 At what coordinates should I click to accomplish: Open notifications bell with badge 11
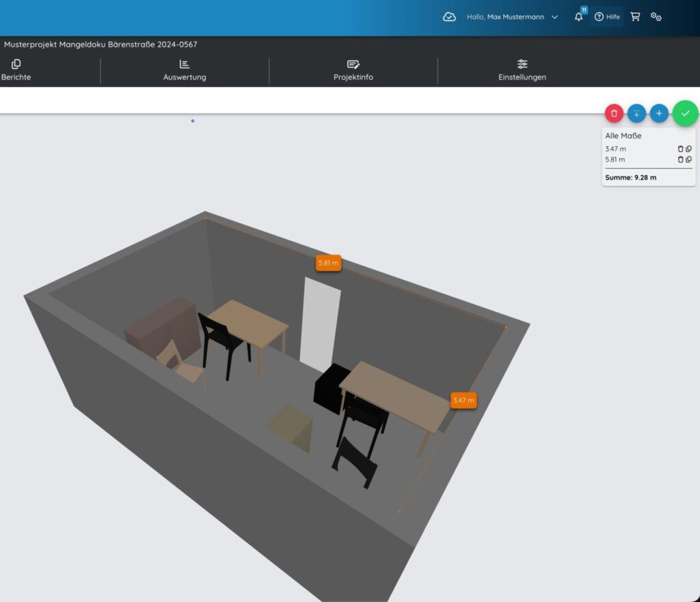tap(578, 17)
